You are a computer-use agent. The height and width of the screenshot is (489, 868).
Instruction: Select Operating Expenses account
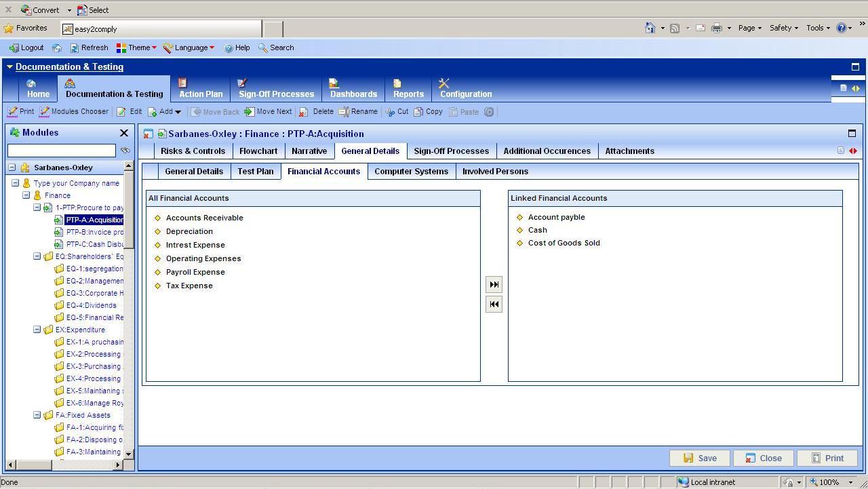click(x=203, y=258)
